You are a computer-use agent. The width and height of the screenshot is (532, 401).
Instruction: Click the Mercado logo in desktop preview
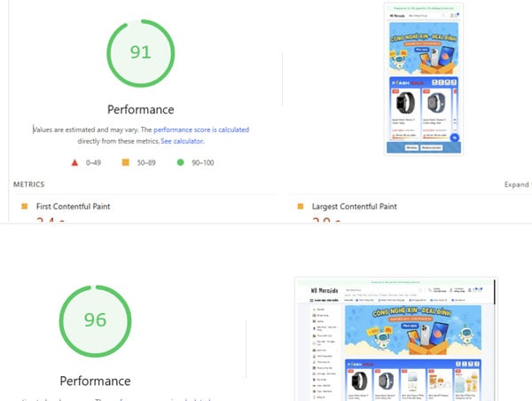pos(325,291)
